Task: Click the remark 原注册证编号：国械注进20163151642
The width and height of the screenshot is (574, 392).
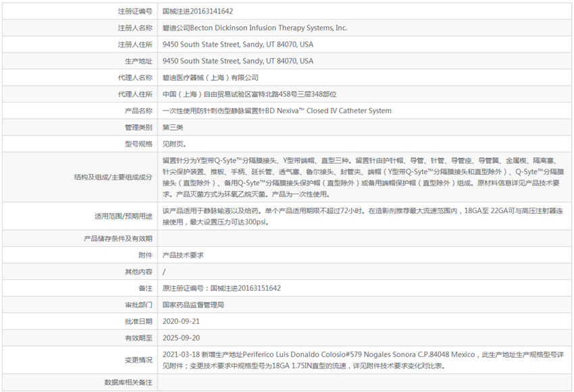Action: (221, 289)
